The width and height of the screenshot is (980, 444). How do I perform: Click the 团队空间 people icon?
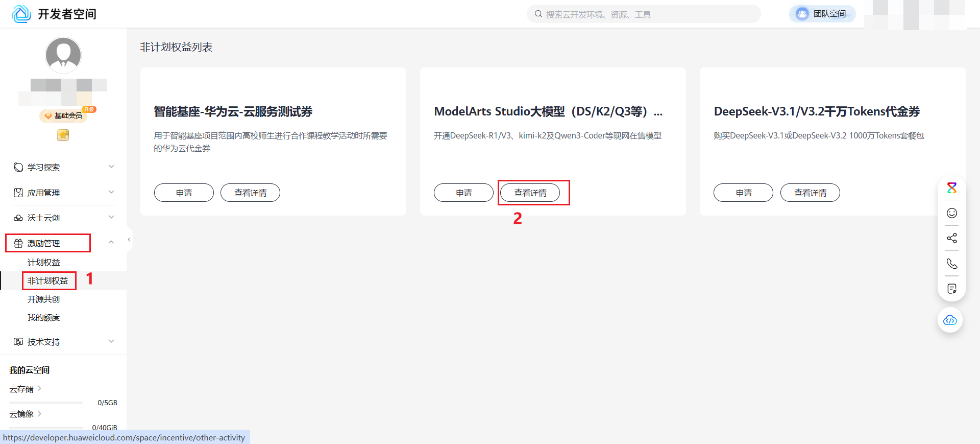click(802, 14)
